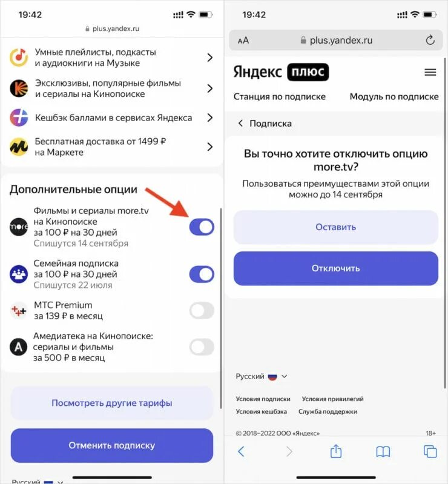Open the Safari tabs overview icon

tap(430, 451)
